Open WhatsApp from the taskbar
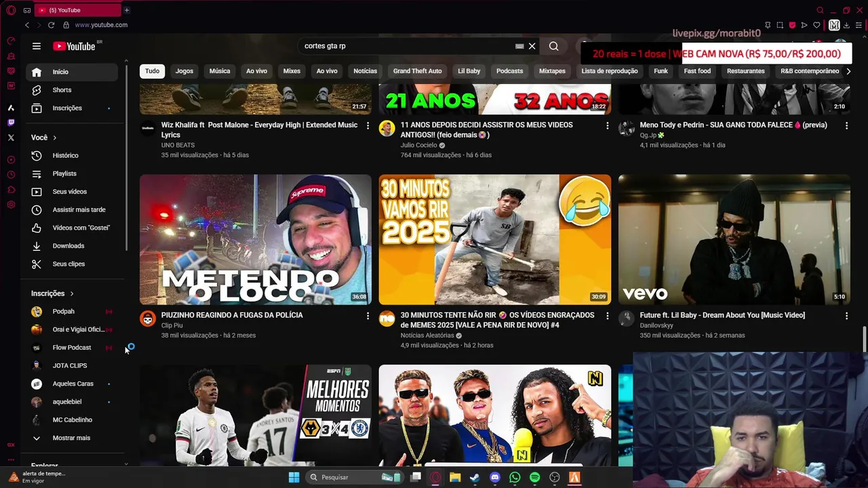Viewport: 868px width, 488px height. tap(515, 477)
